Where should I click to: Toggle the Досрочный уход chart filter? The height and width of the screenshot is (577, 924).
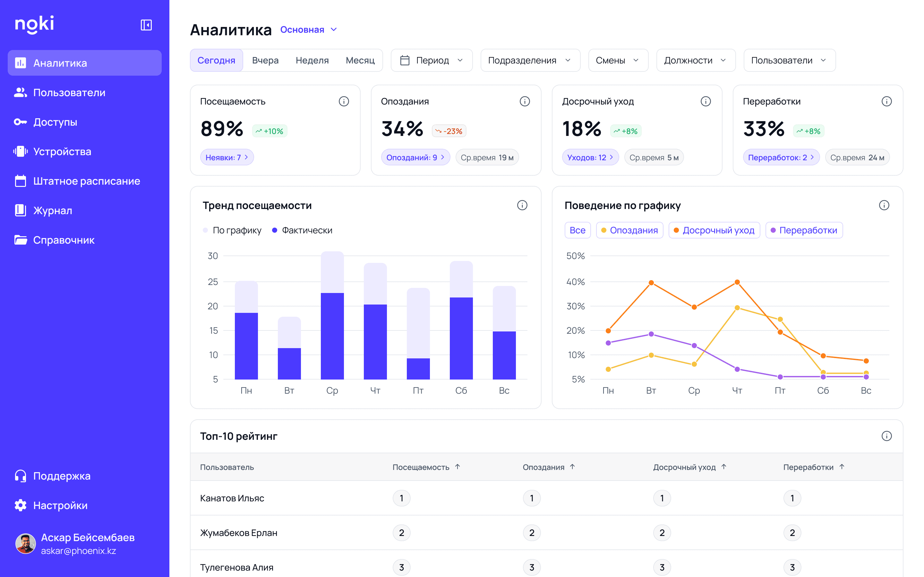tap(714, 230)
